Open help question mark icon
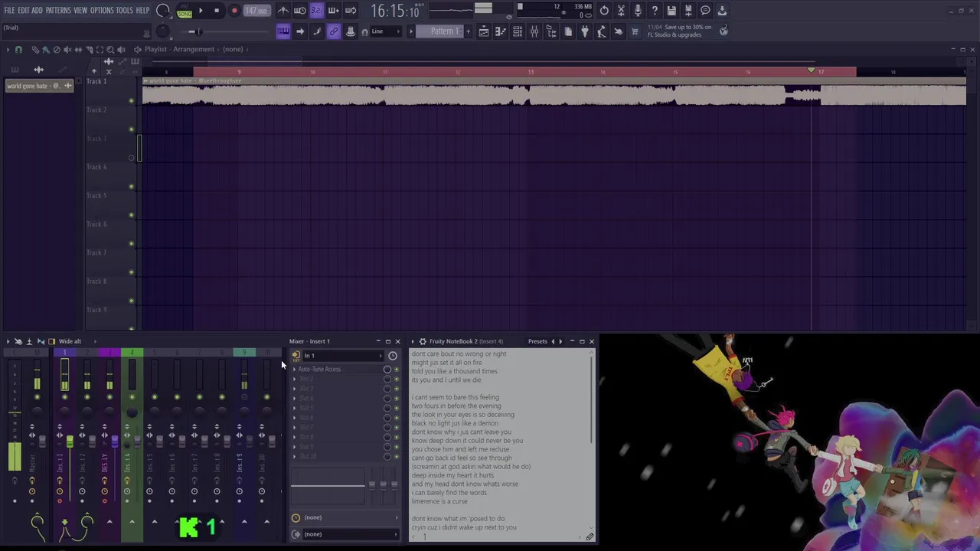This screenshot has height=551, width=980. tap(655, 11)
